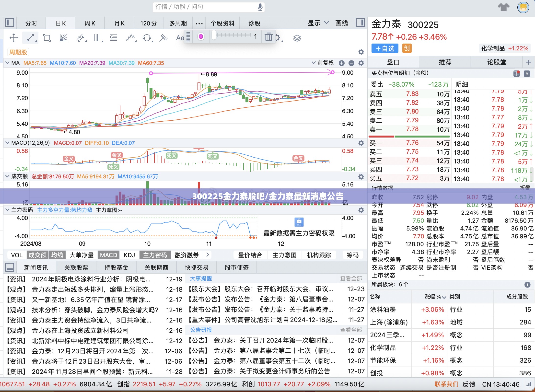This screenshot has height=392, width=535.
Task: Toggle the KDJ indicator button
Action: 129,255
